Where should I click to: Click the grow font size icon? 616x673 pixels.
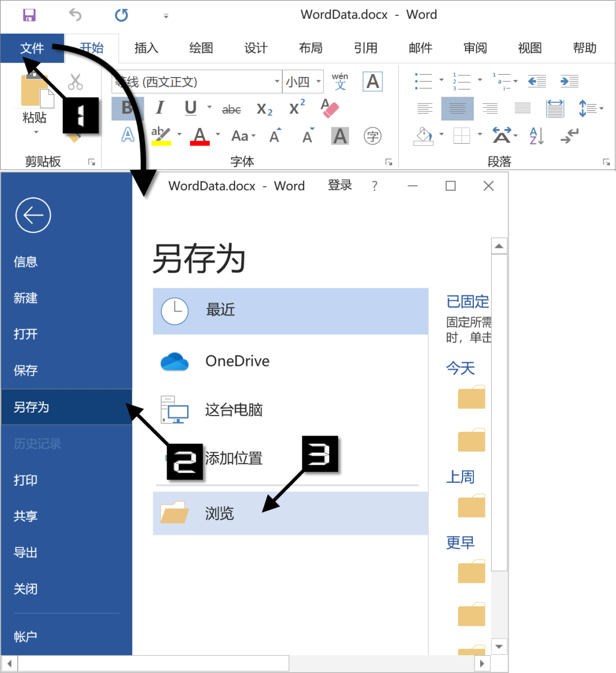(x=275, y=135)
